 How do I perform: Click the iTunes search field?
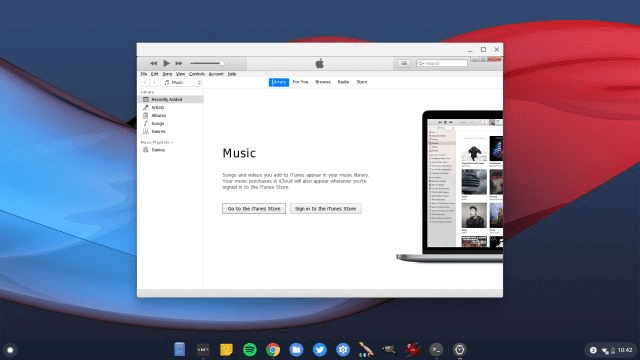(442, 63)
